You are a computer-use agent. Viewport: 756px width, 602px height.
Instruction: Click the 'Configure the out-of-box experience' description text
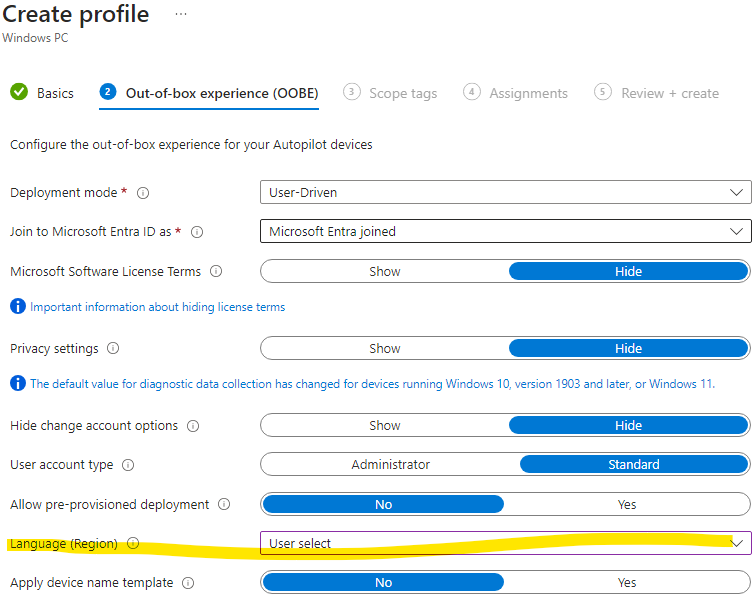point(191,145)
